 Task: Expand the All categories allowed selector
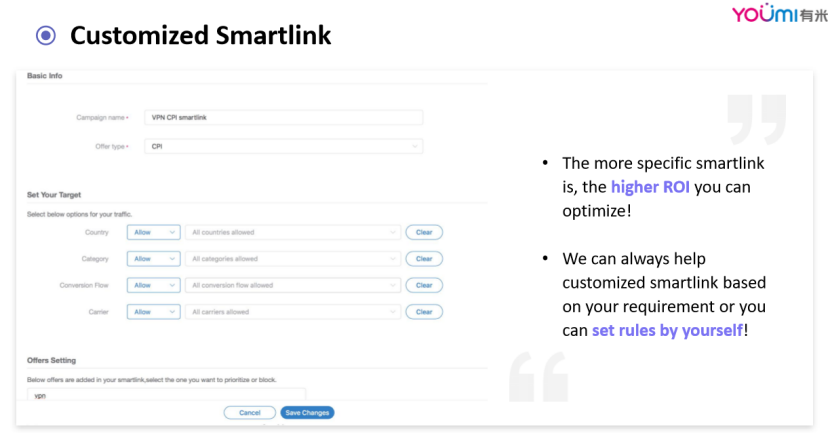pos(293,259)
